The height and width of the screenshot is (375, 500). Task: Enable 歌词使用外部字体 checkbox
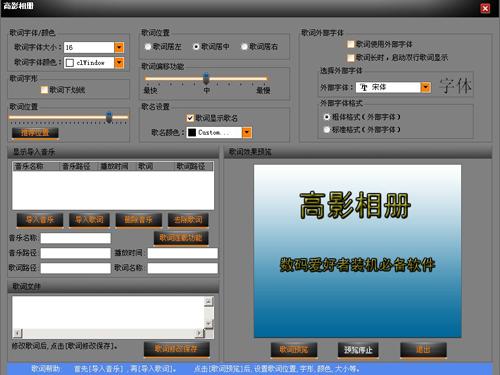coord(351,44)
